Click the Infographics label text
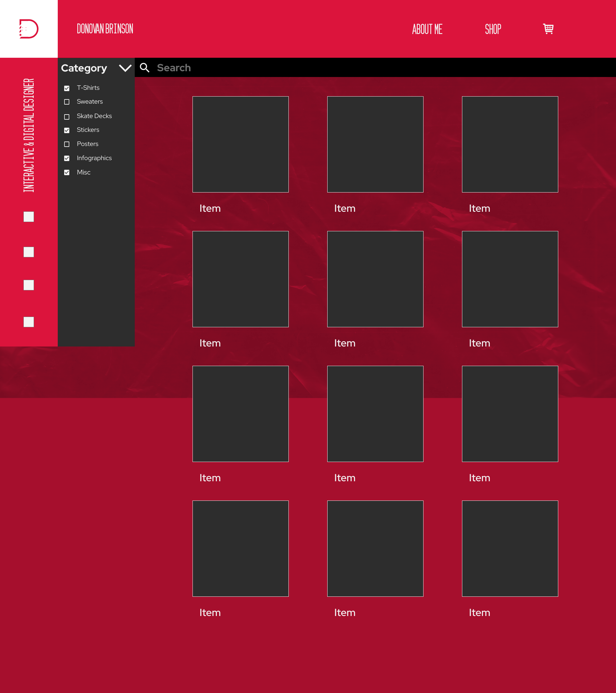The height and width of the screenshot is (693, 616). pyautogui.click(x=94, y=158)
